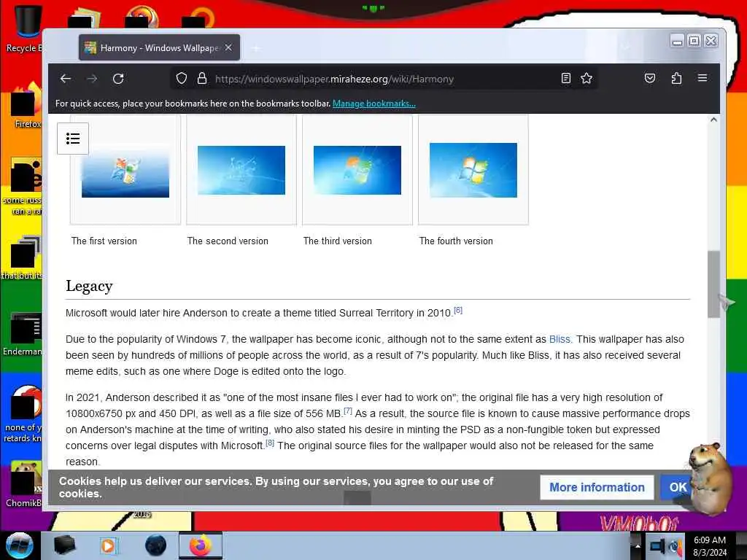
Task: Open the Windows Start orb
Action: pyautogui.click(x=20, y=545)
